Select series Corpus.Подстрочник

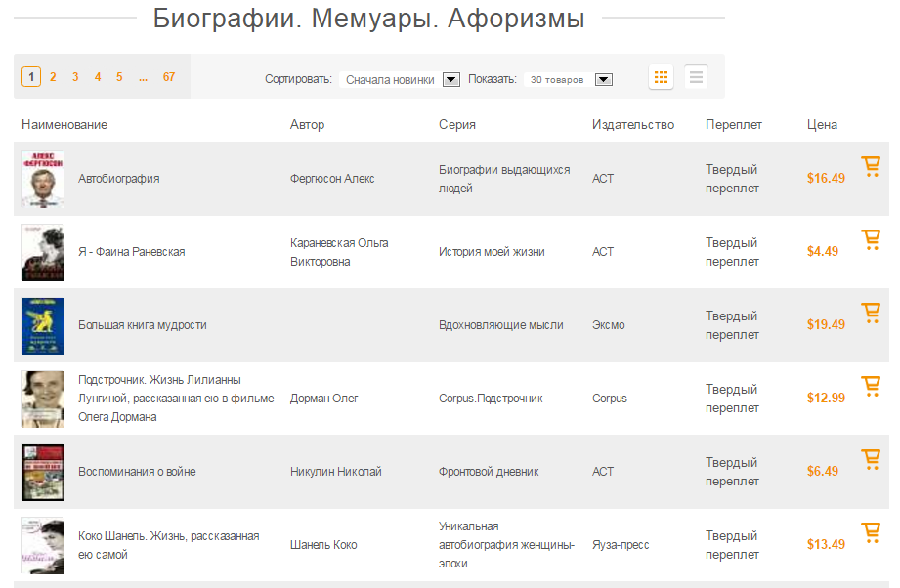pyautogui.click(x=491, y=399)
